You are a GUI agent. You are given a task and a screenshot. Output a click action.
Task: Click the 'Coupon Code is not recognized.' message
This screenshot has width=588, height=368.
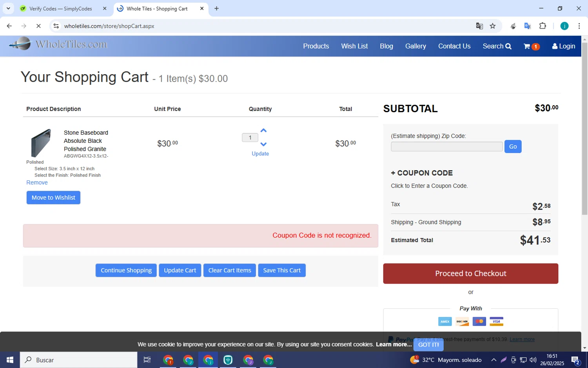click(322, 235)
